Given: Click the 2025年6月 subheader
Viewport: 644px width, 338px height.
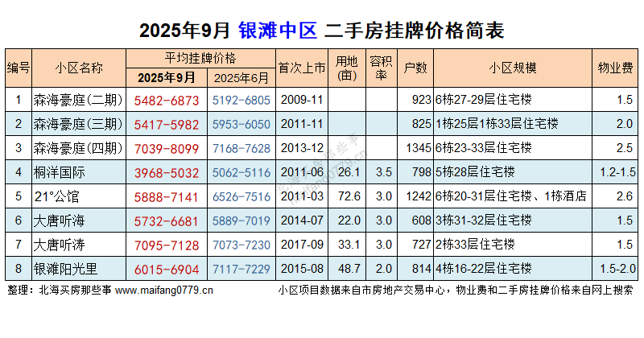Looking at the screenshot, I should click(x=242, y=77).
